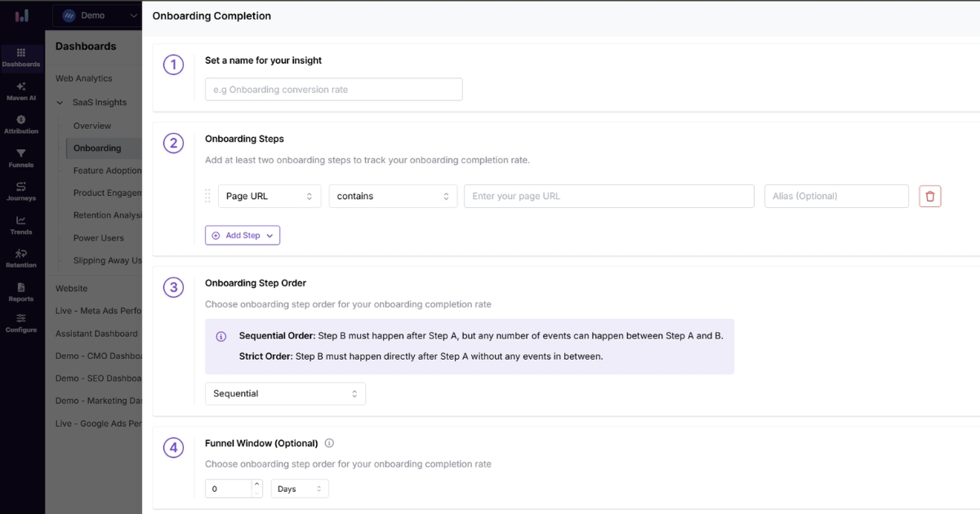Expand the Add Step dropdown button
Image resolution: width=980 pixels, height=514 pixels.
(243, 235)
